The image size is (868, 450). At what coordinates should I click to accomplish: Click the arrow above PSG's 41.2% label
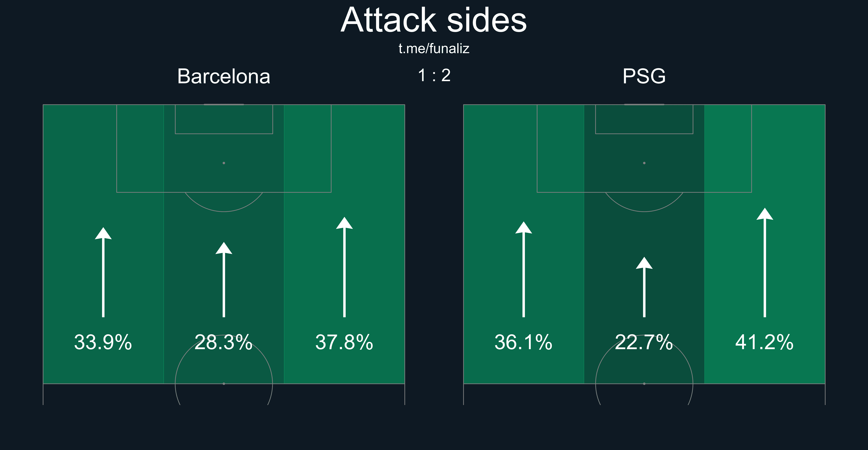pyautogui.click(x=765, y=263)
